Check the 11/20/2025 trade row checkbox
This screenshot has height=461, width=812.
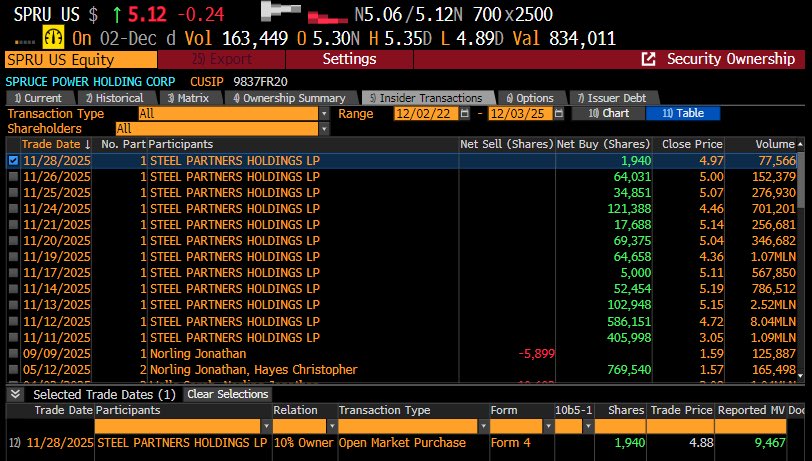click(x=13, y=241)
